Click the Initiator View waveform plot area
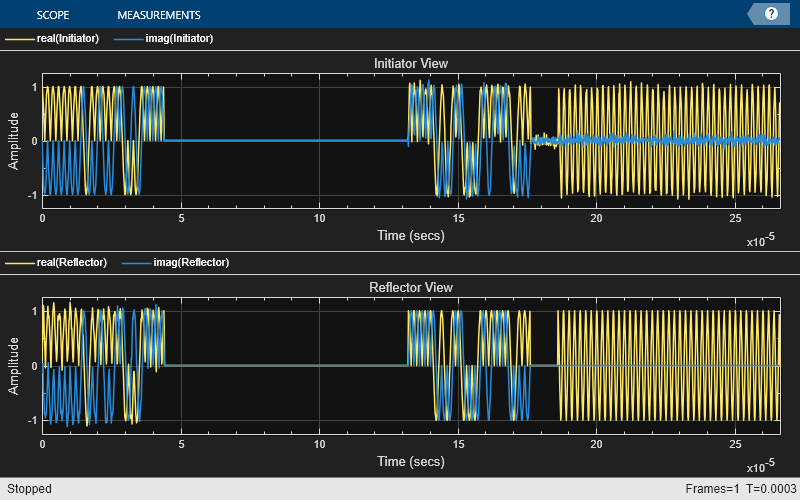The width and height of the screenshot is (800, 500). pos(411,141)
